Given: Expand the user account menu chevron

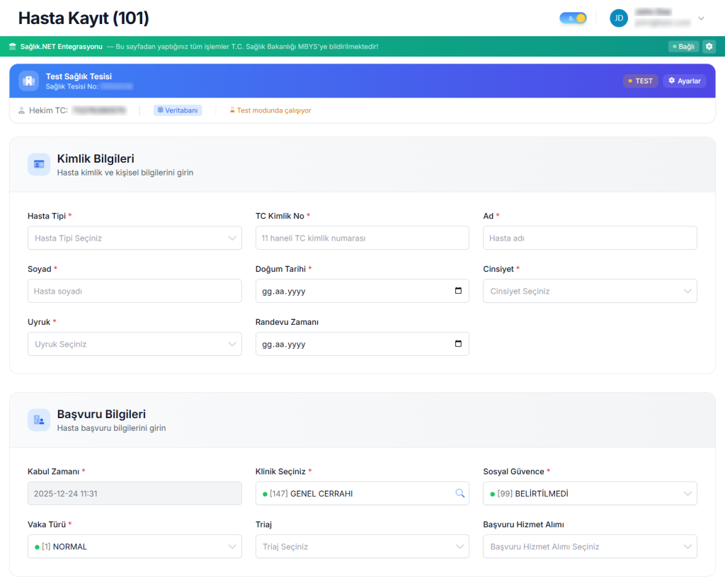Looking at the screenshot, I should (x=702, y=18).
